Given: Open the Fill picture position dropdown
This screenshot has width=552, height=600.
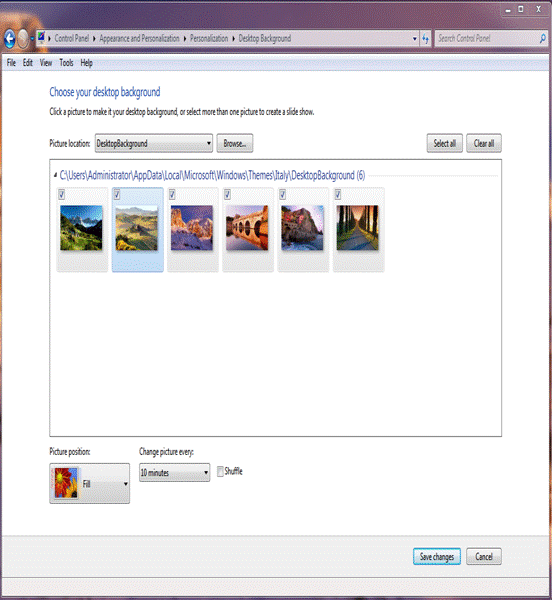Looking at the screenshot, I should [90, 483].
